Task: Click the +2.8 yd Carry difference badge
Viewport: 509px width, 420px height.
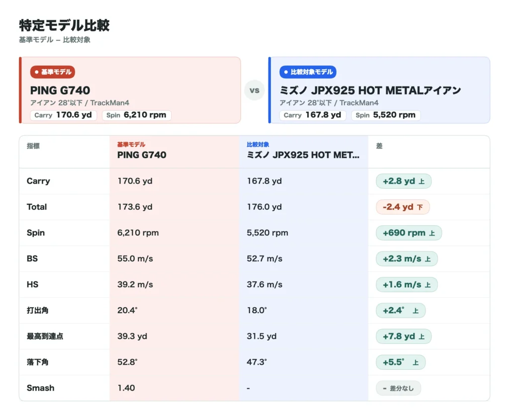Action: 404,181
